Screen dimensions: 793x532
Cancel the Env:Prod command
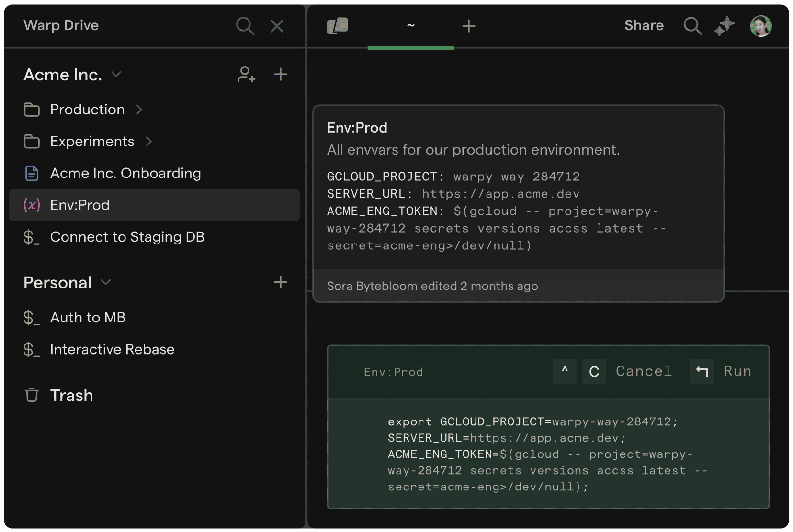point(644,371)
